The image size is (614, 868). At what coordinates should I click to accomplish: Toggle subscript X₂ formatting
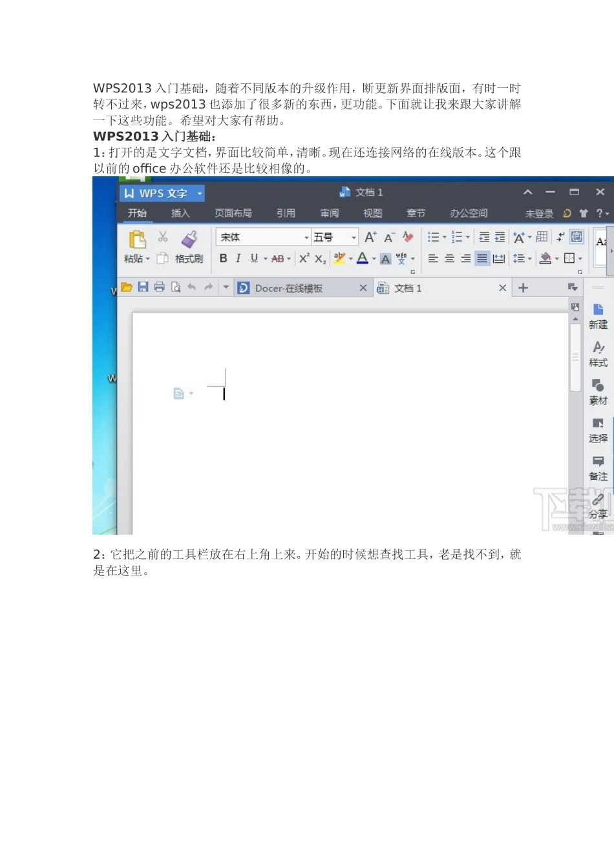[x=320, y=258]
